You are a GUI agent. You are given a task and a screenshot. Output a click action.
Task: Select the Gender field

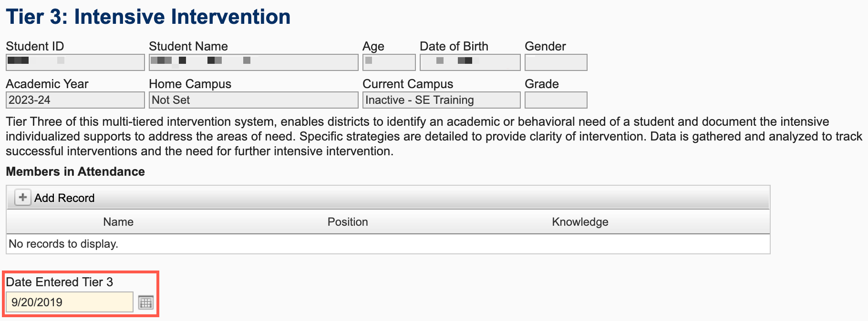pyautogui.click(x=556, y=62)
